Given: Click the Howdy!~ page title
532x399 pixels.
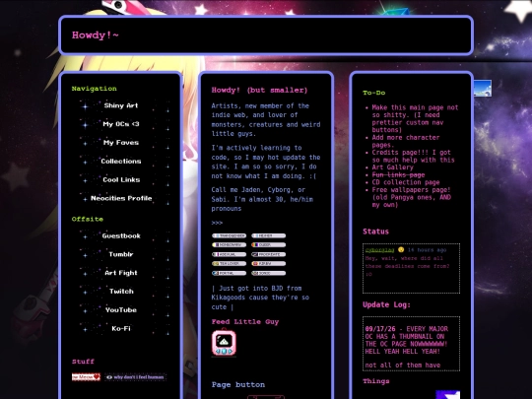Looking at the screenshot, I should coord(96,35).
